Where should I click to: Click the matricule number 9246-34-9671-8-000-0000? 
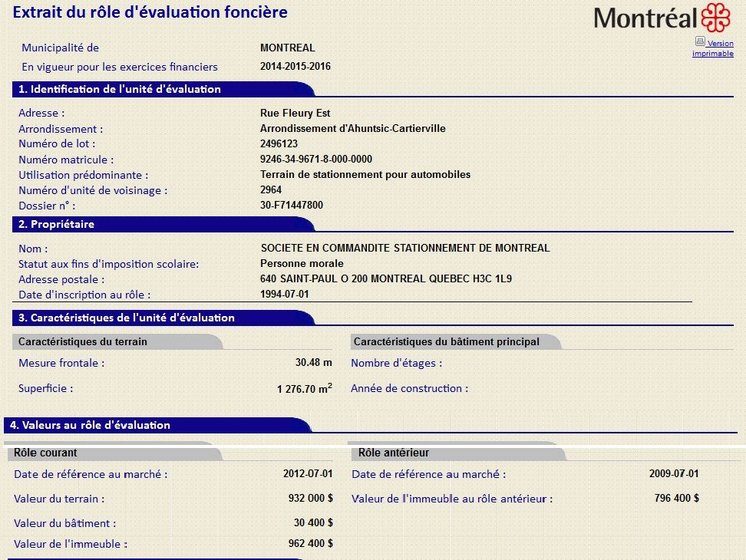[316, 160]
